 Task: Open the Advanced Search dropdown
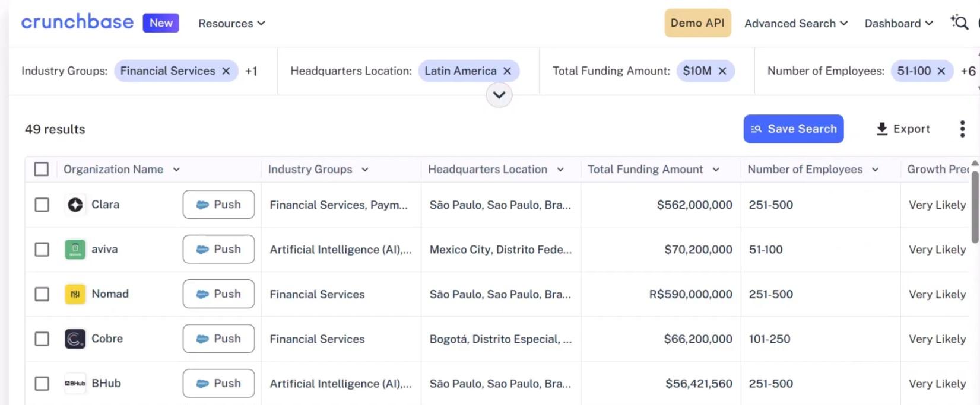tap(796, 23)
